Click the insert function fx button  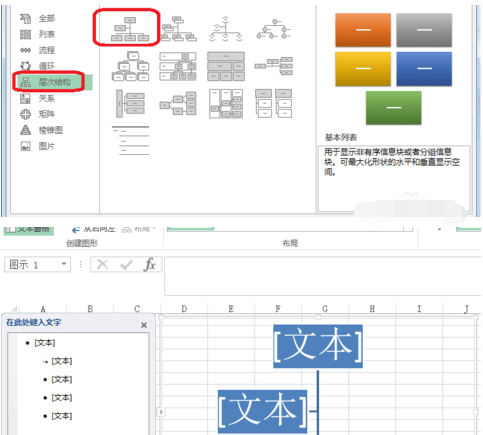coord(150,265)
